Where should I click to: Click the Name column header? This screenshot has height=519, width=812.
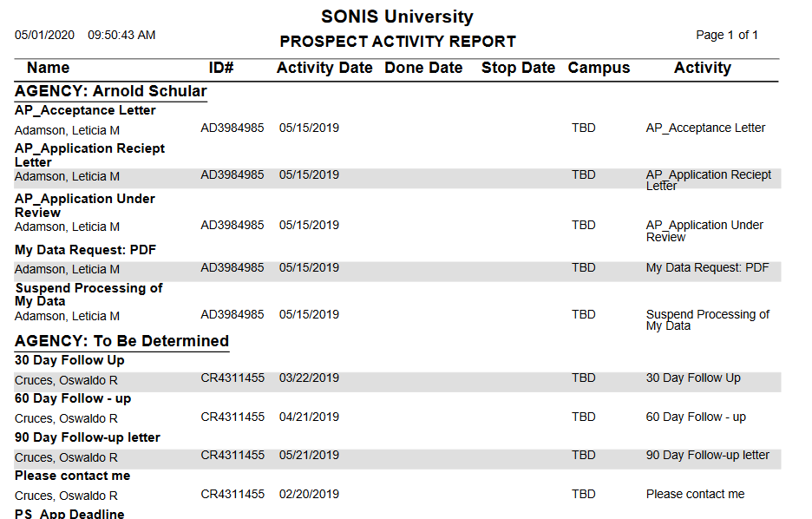48,68
